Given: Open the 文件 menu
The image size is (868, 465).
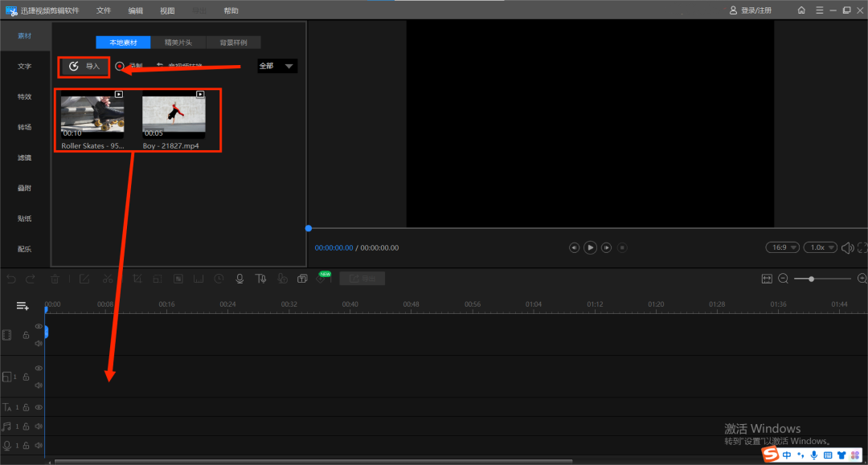Looking at the screenshot, I should [x=104, y=10].
